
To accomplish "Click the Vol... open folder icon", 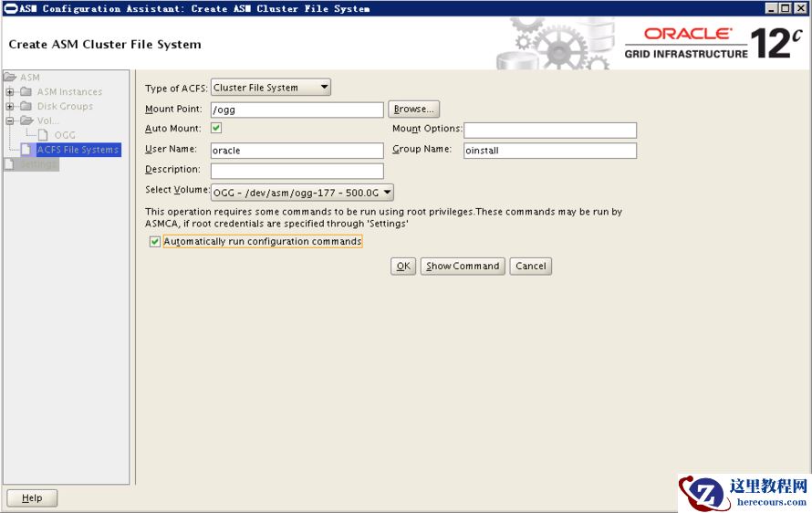I will [x=26, y=120].
